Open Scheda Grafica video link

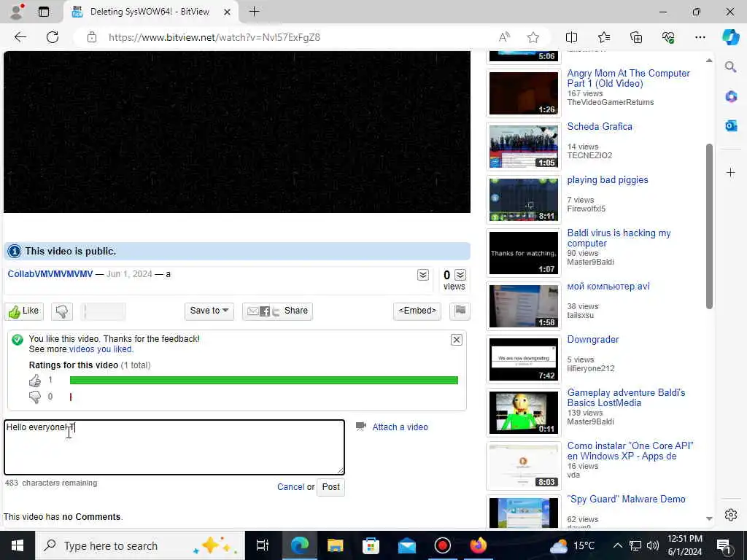tap(600, 127)
